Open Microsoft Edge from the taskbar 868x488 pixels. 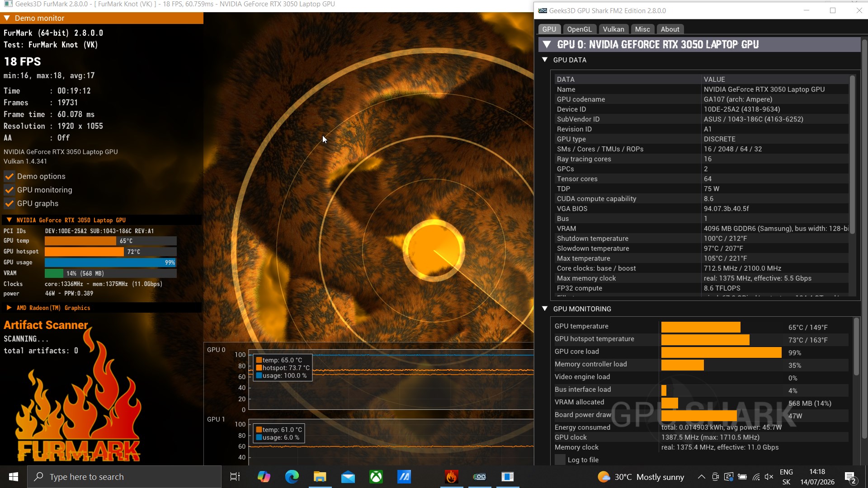292,477
